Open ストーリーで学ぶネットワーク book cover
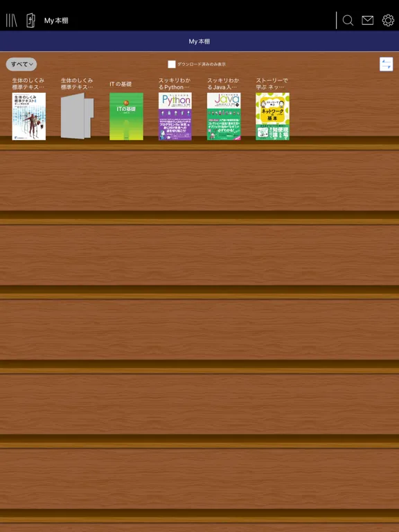This screenshot has width=399, height=532. tap(272, 116)
